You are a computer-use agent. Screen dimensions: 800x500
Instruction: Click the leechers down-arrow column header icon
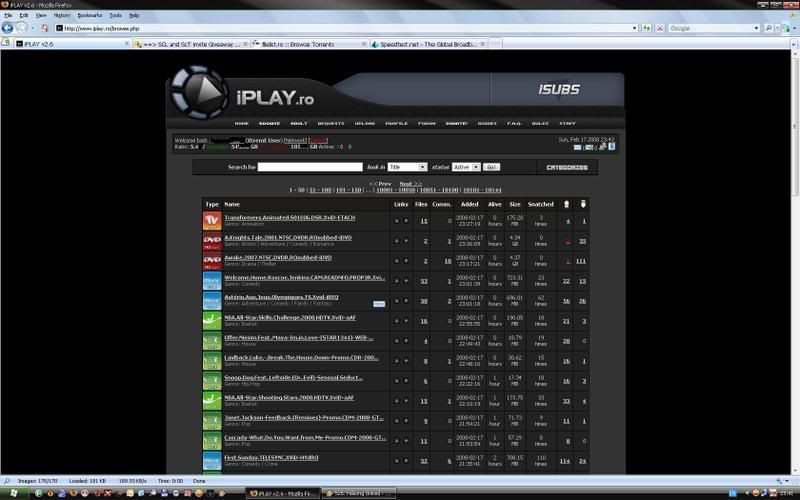(x=583, y=204)
